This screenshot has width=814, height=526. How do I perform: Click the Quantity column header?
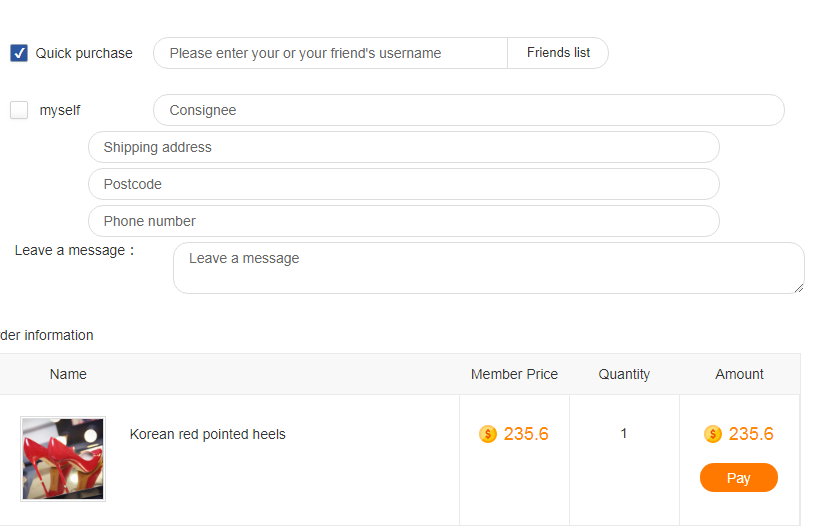(624, 374)
